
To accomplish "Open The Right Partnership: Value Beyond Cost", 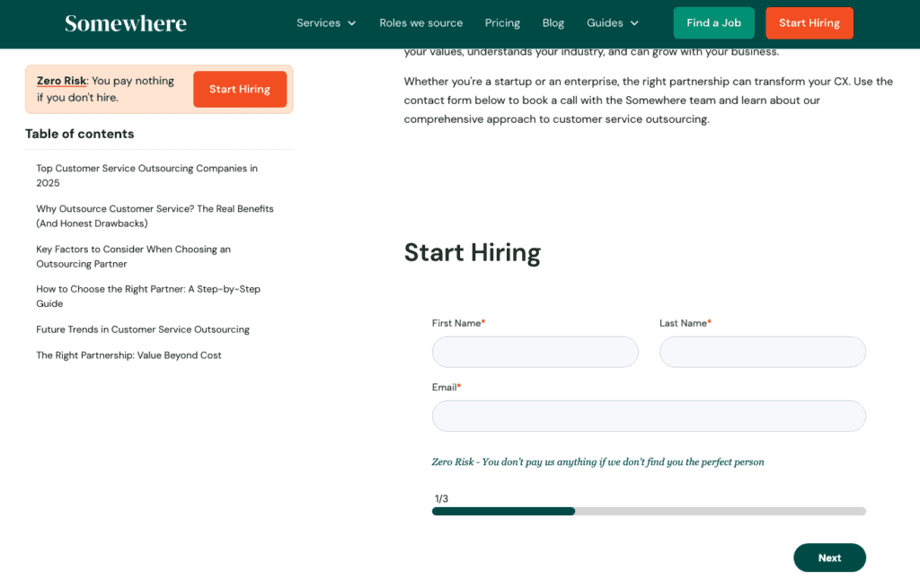I will click(x=128, y=355).
